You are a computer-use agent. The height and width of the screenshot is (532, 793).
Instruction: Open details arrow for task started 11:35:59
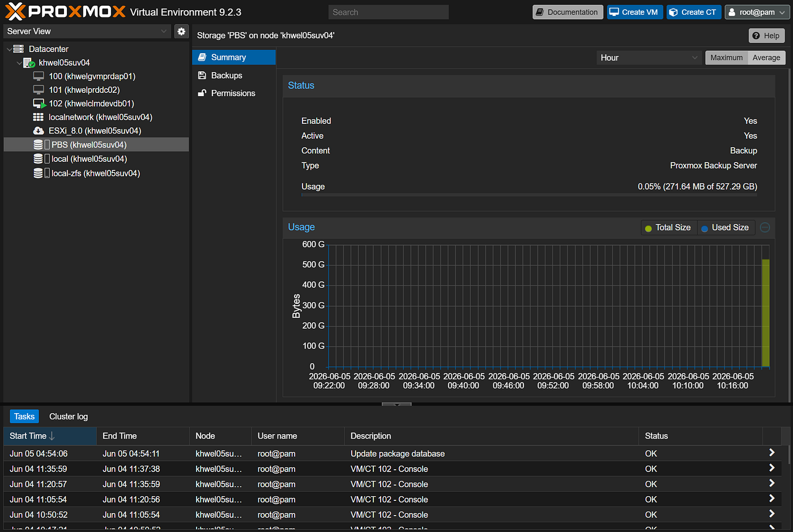[x=771, y=468]
